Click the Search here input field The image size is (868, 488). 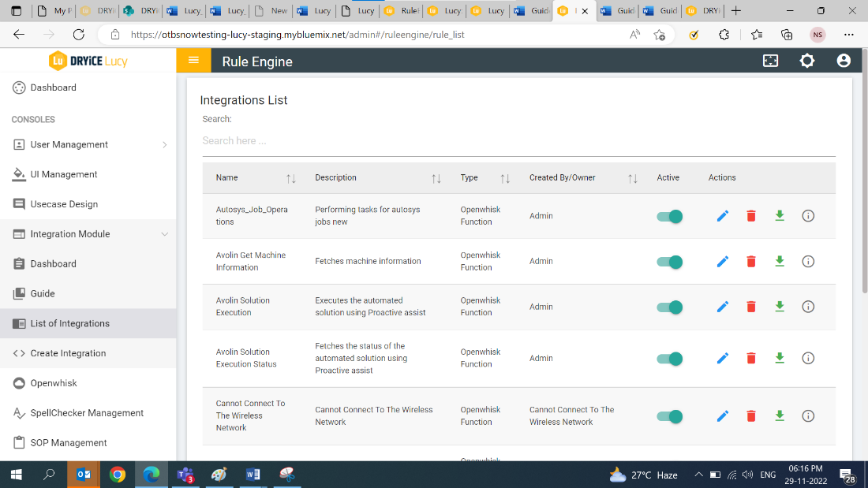(518, 141)
